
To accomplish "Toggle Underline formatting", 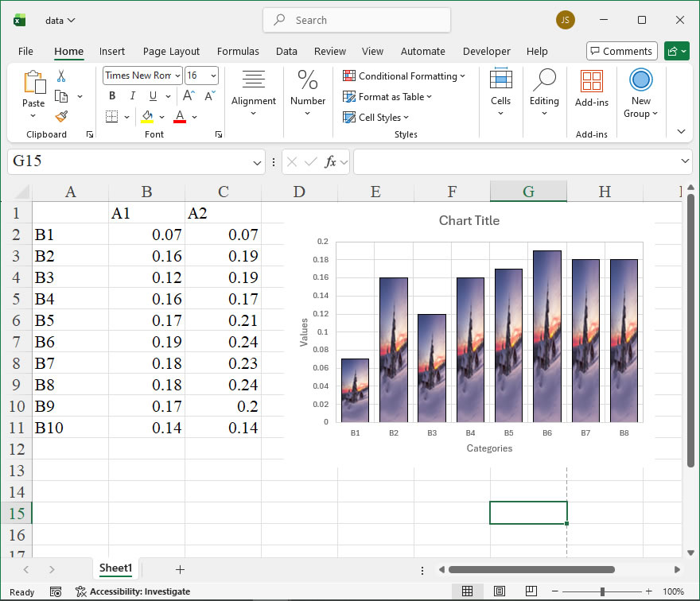I will pos(152,96).
